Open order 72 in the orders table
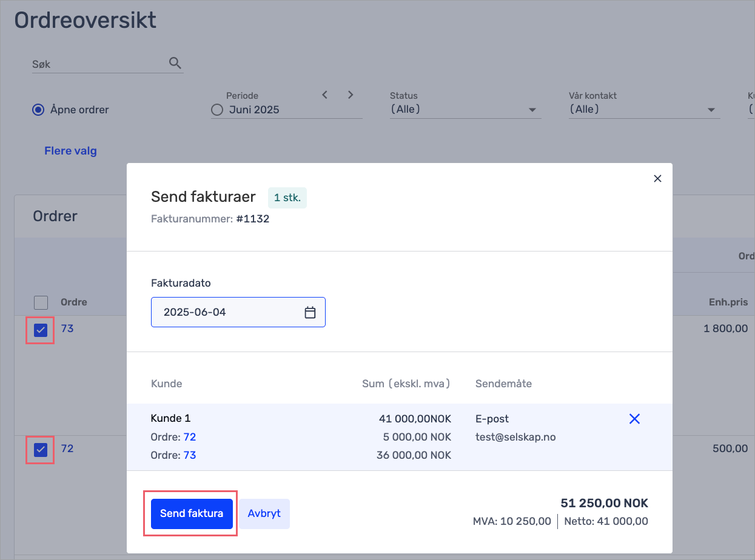Screen dimensions: 755x560 [67, 448]
